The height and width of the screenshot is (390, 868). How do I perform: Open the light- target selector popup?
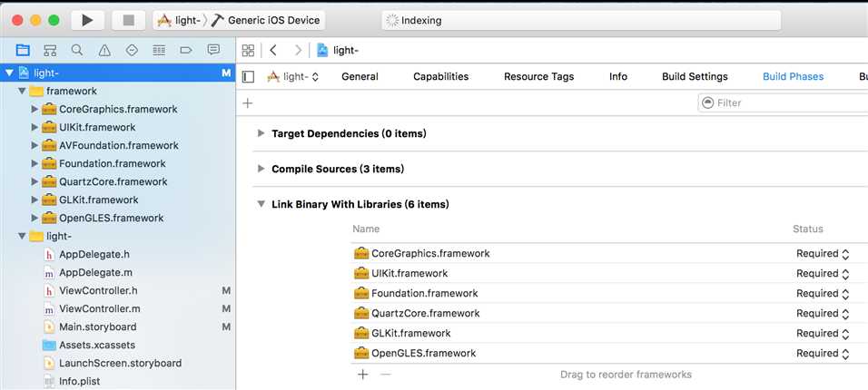click(x=293, y=77)
